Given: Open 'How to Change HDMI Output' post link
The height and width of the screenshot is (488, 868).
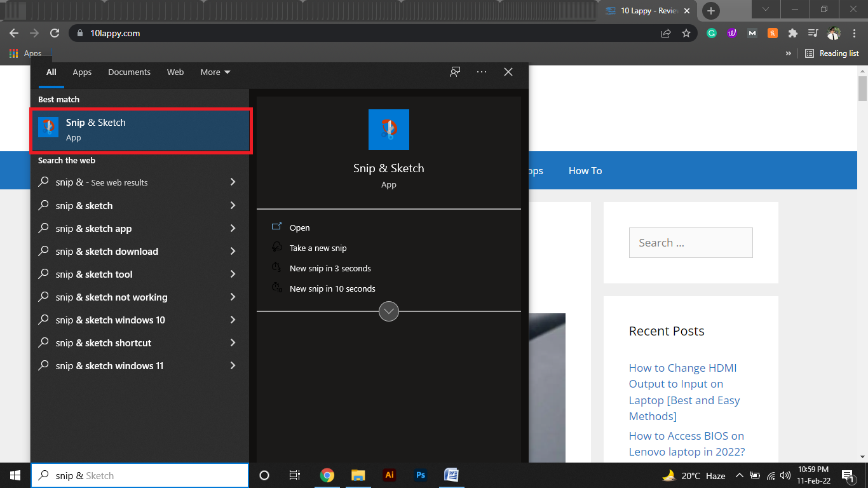Looking at the screenshot, I should click(x=684, y=392).
